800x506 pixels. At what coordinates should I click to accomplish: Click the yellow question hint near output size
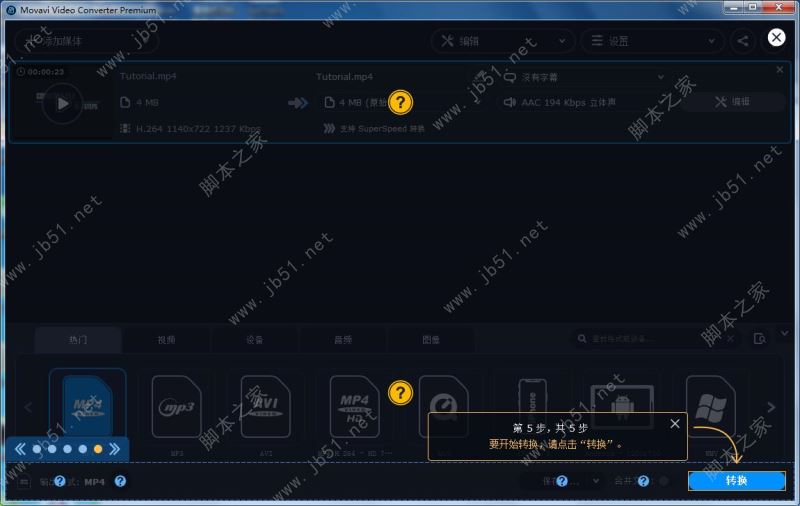pyautogui.click(x=401, y=103)
